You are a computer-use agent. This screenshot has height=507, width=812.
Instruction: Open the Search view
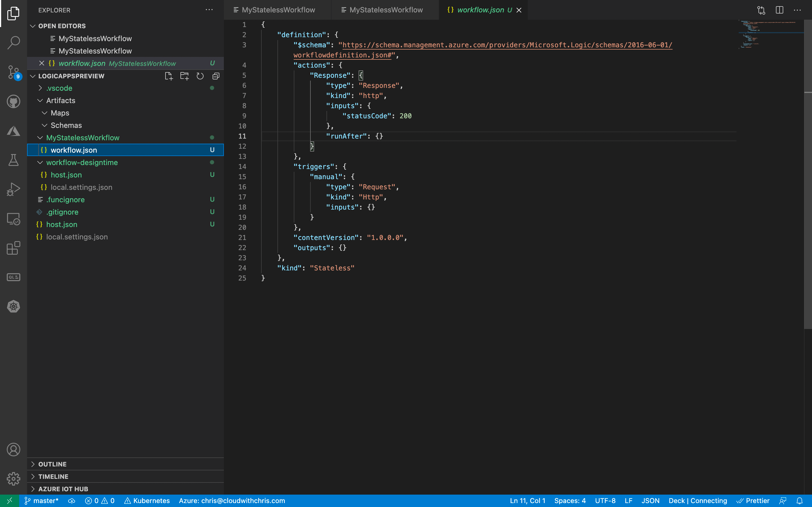click(x=13, y=43)
